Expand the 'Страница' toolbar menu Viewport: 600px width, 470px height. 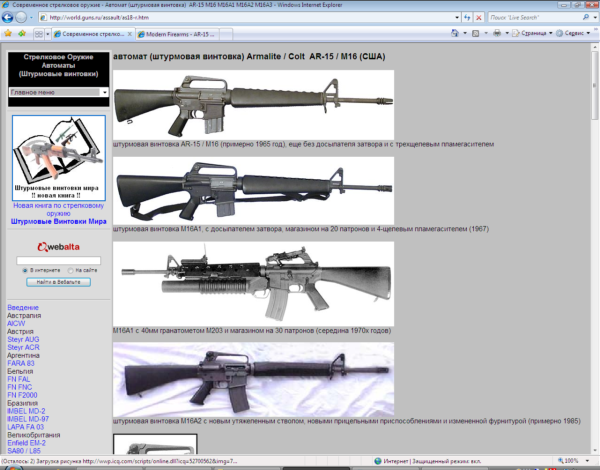(x=537, y=33)
